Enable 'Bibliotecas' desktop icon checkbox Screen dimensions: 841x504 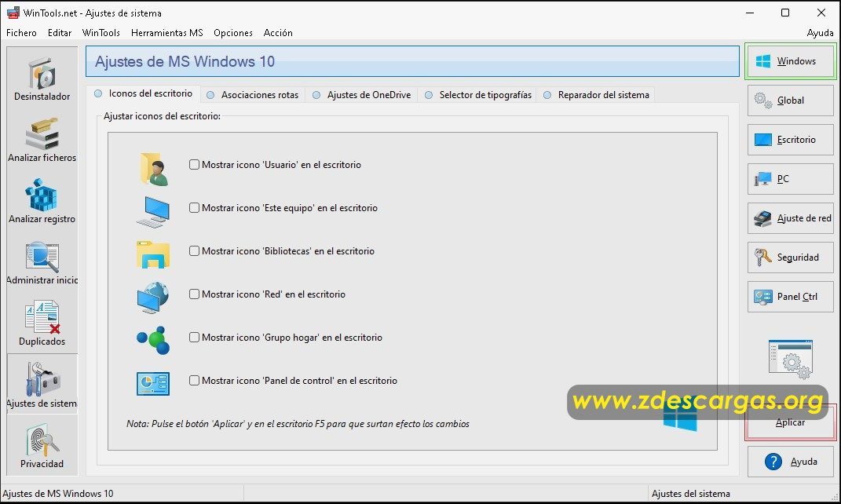(194, 251)
